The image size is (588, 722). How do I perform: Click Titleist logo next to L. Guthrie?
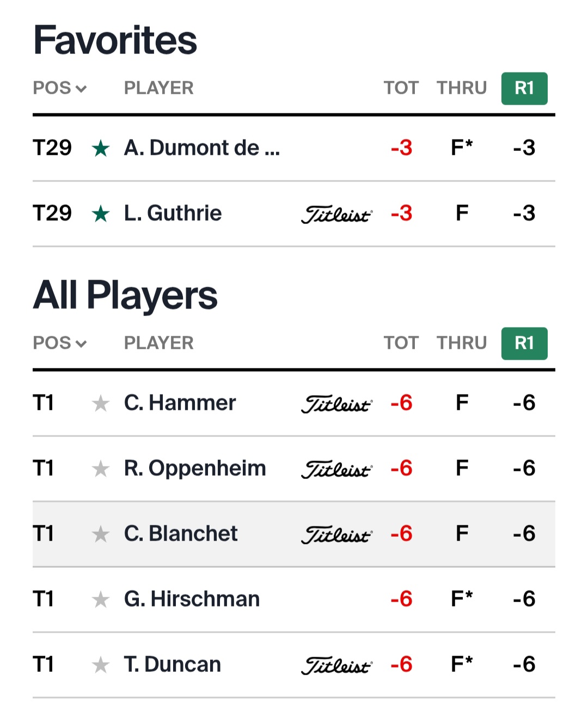(x=336, y=214)
